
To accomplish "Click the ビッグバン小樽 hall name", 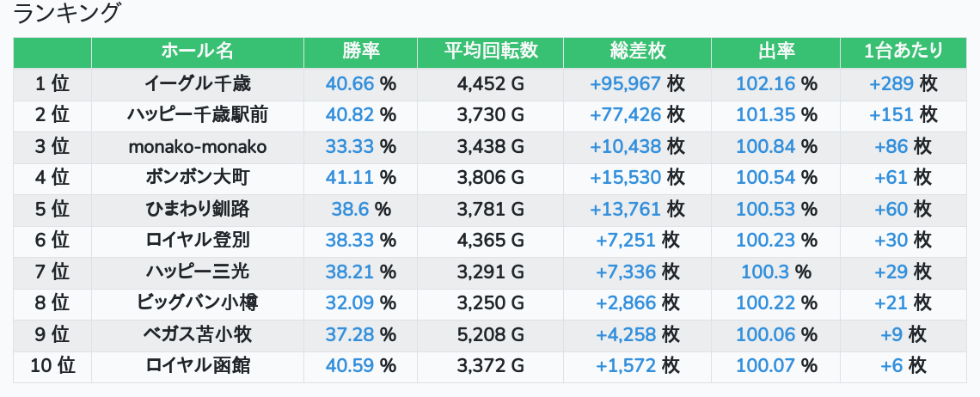I will 197,303.
